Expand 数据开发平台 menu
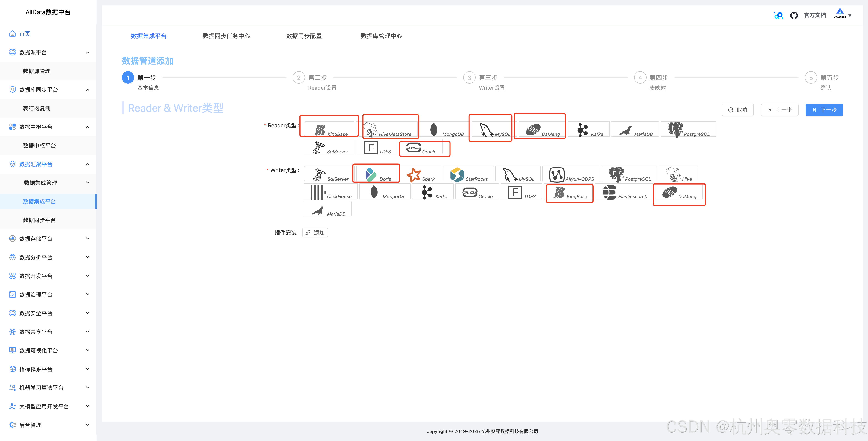The width and height of the screenshot is (868, 441). click(88, 276)
